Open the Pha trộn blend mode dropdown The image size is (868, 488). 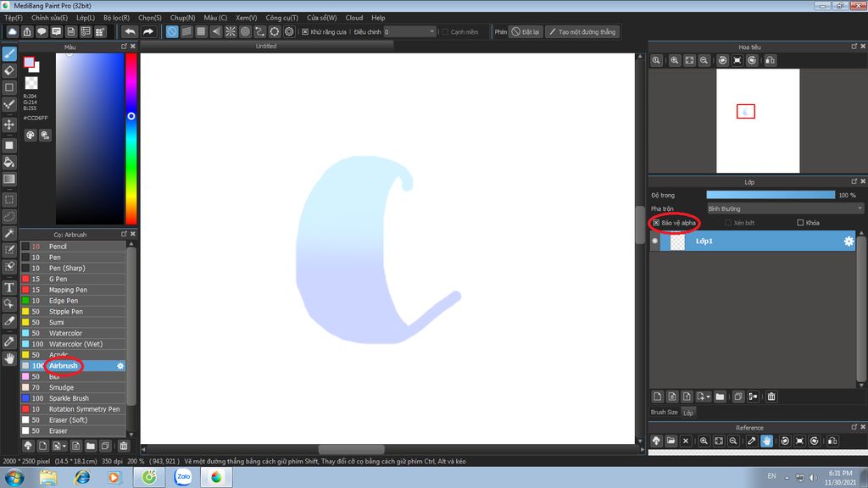pos(785,208)
